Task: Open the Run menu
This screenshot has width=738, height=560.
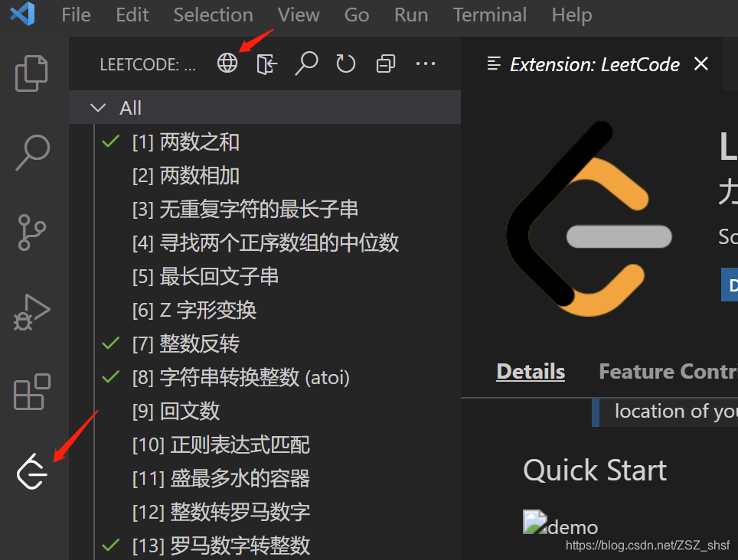Action: pyautogui.click(x=411, y=15)
